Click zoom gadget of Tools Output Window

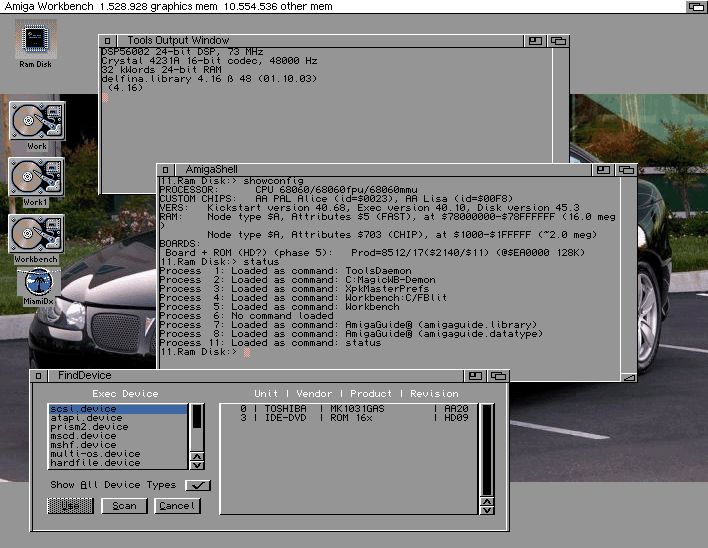point(535,41)
